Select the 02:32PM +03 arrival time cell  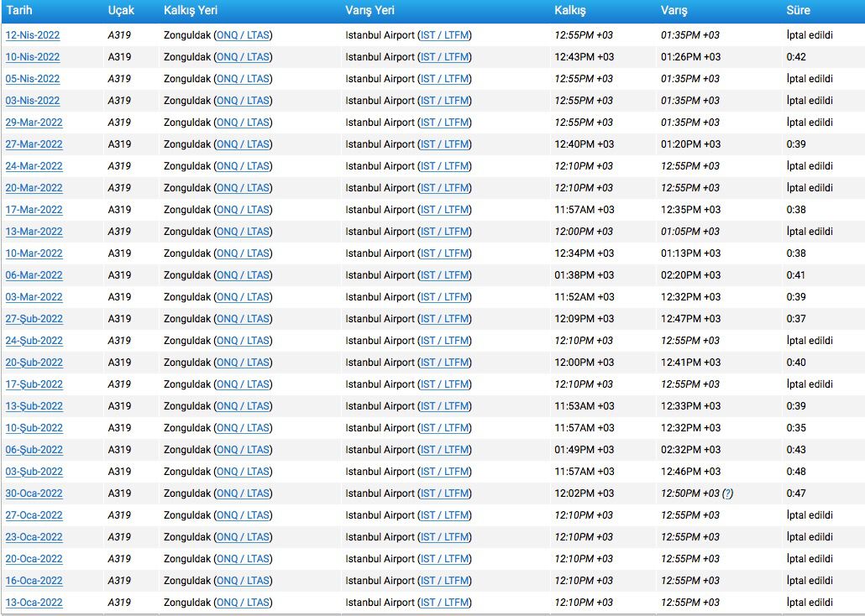(x=690, y=450)
